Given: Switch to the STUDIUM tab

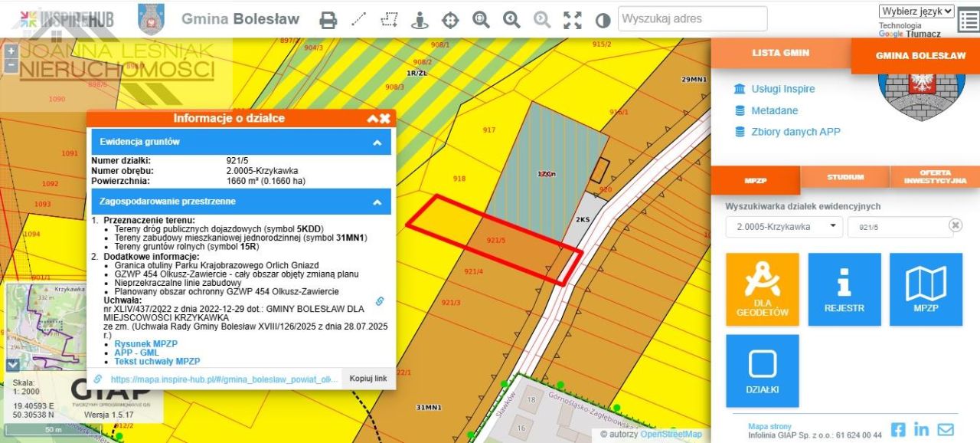Looking at the screenshot, I should tap(845, 178).
